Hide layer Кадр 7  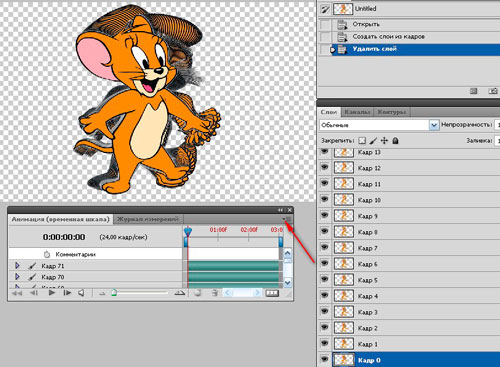(x=324, y=247)
